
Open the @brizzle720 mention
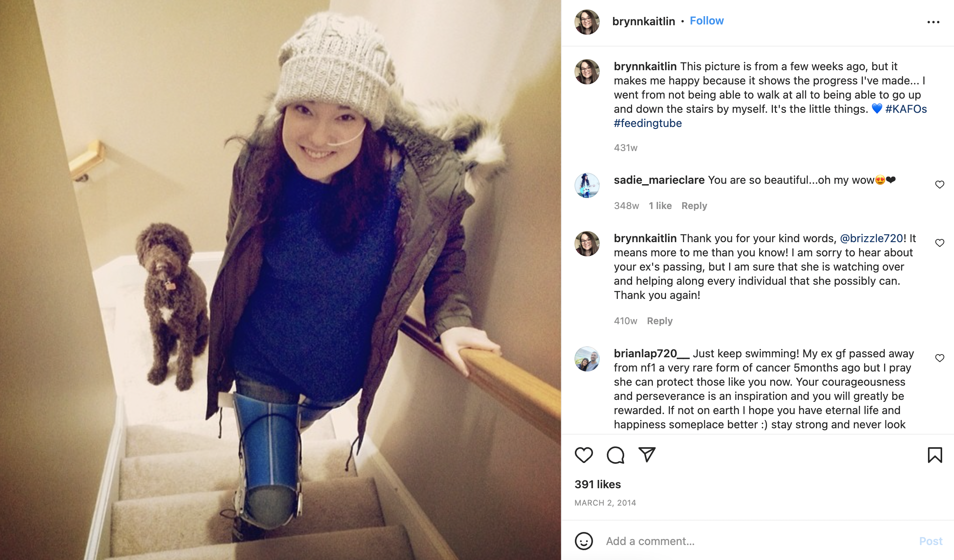coord(871,238)
